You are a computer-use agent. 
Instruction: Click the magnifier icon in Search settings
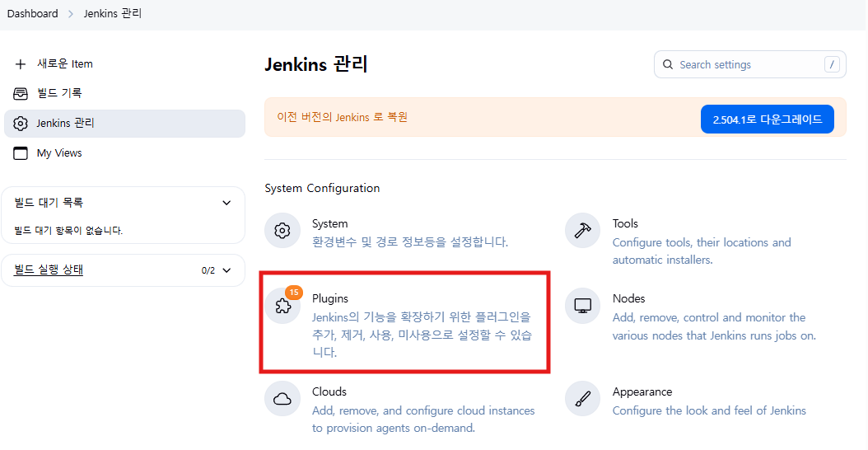point(668,65)
